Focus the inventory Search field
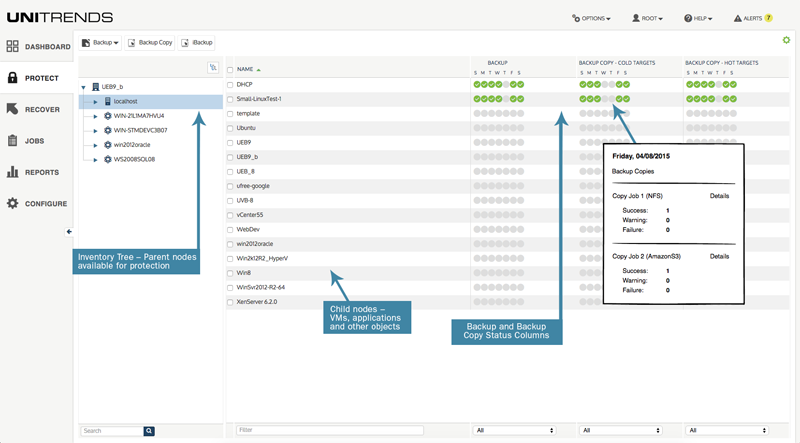This screenshot has width=800, height=443. 112,431
